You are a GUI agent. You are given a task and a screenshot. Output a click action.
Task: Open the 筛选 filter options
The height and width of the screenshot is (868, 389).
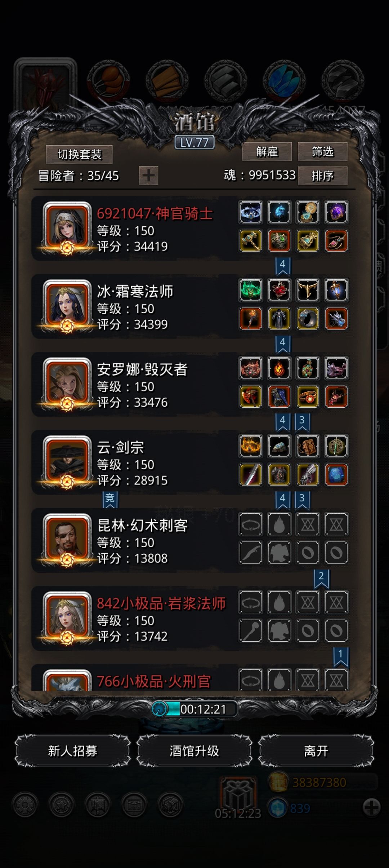click(322, 151)
